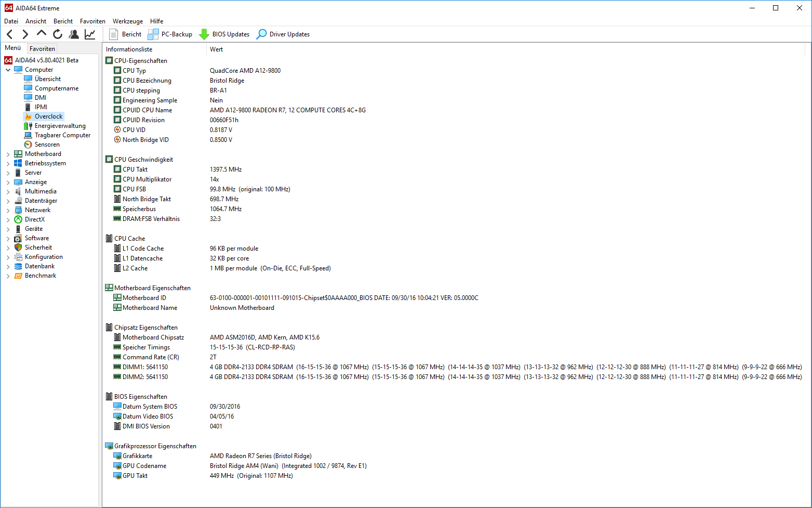Collapse the Computer tree node

point(8,70)
